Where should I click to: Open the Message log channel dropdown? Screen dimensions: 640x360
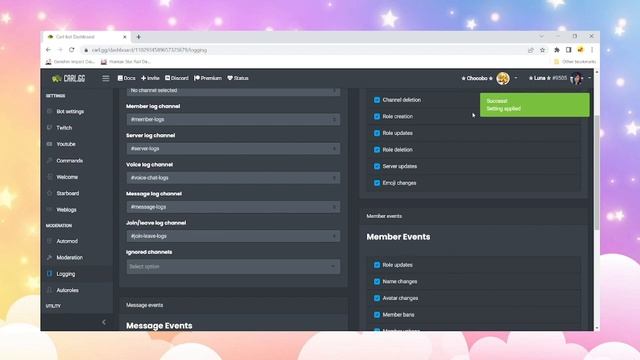tap(233, 207)
